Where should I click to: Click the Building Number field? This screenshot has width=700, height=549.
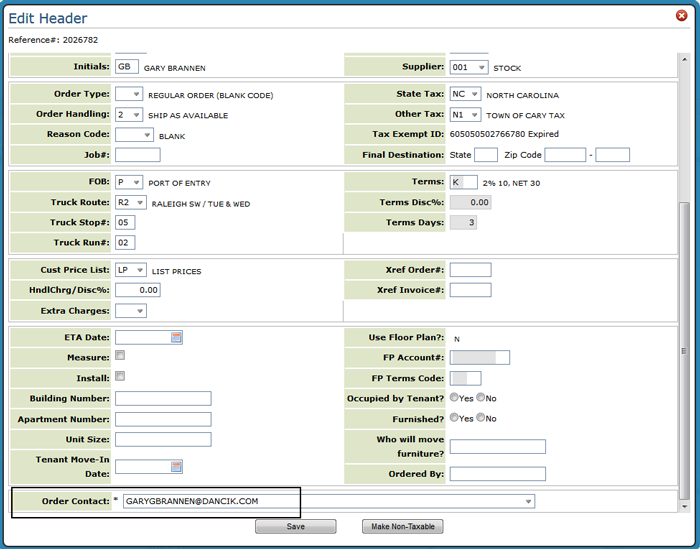(x=163, y=399)
